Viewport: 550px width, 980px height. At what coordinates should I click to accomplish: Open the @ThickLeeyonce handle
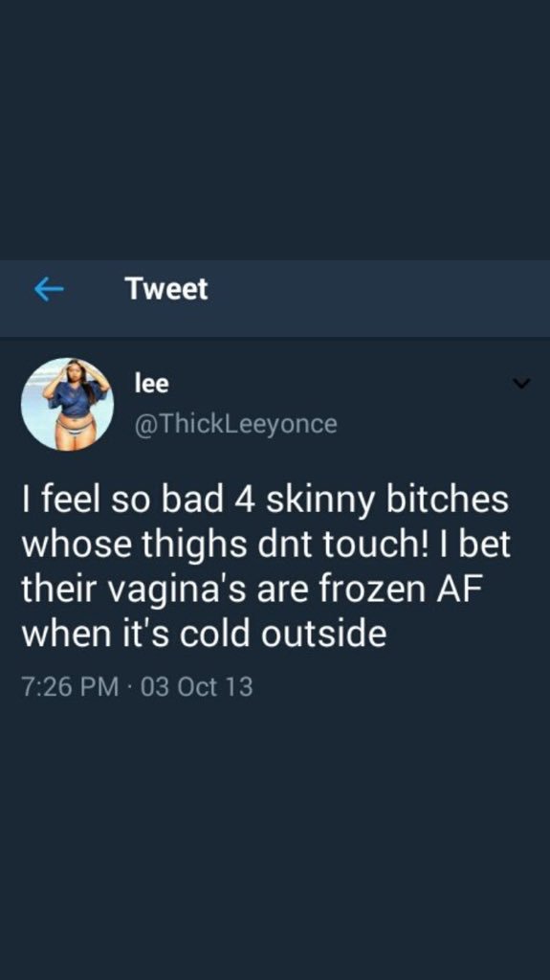(236, 424)
